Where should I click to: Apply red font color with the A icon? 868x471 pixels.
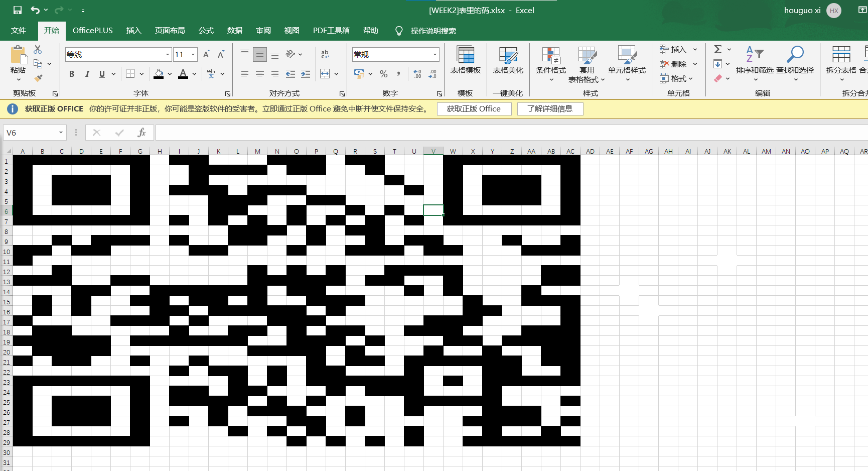pyautogui.click(x=183, y=74)
